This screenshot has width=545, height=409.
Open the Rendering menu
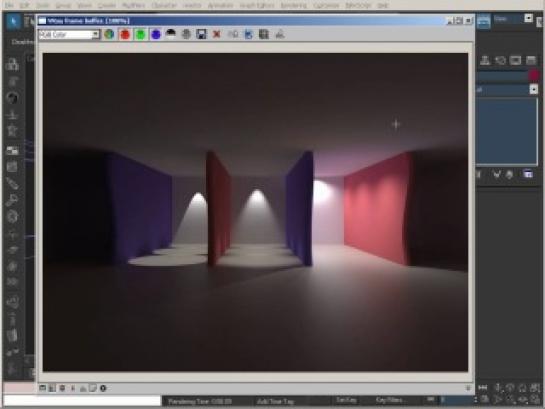(294, 6)
